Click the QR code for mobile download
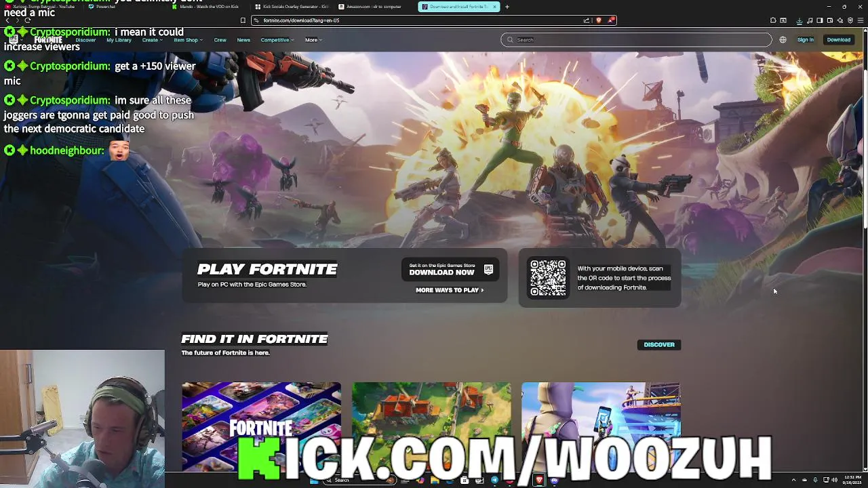 (x=548, y=278)
